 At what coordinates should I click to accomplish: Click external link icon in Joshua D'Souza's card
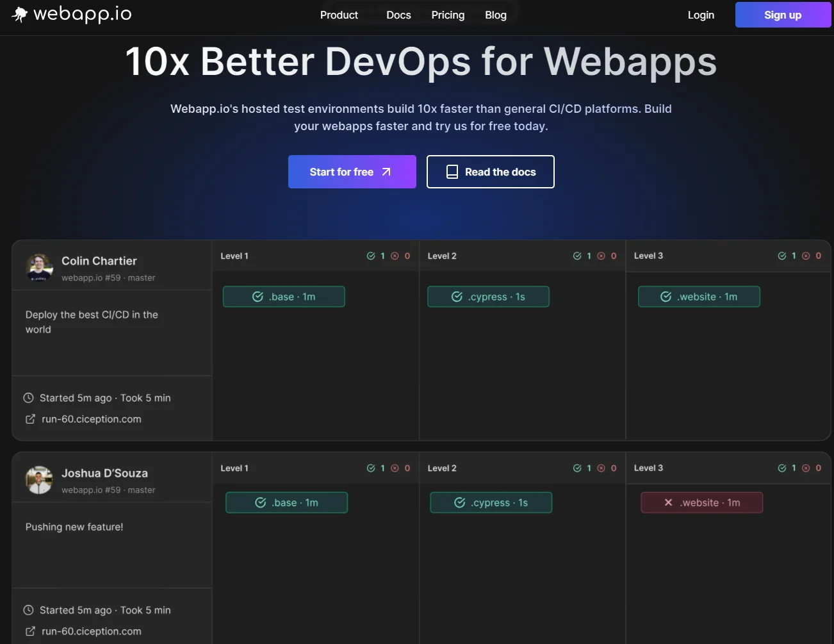30,631
